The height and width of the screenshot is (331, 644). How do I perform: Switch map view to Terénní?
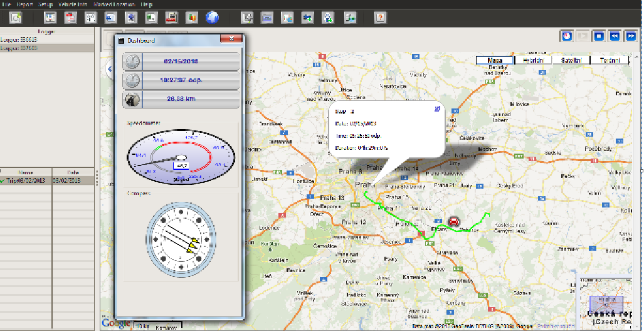(609, 60)
